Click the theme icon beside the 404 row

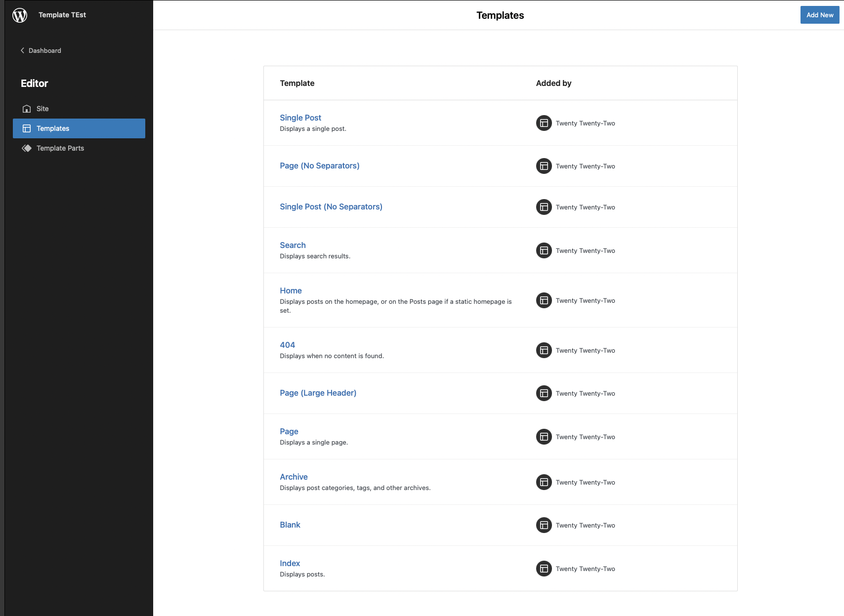pyautogui.click(x=544, y=350)
